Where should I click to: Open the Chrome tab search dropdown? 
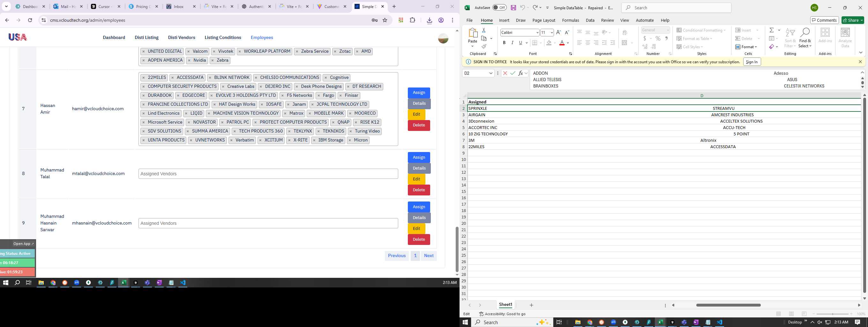tap(6, 6)
